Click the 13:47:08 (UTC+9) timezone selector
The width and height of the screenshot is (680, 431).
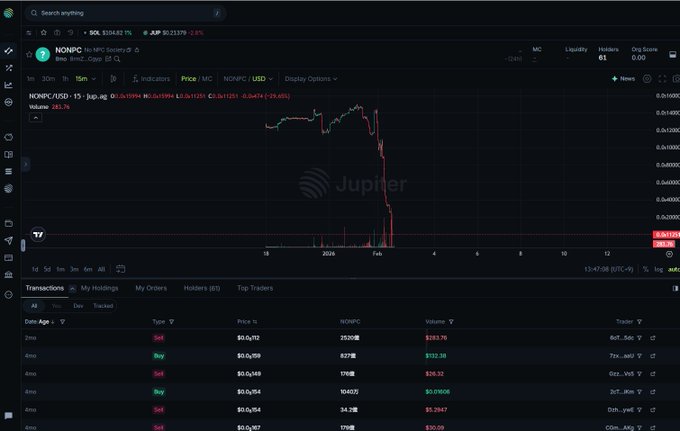pos(608,269)
